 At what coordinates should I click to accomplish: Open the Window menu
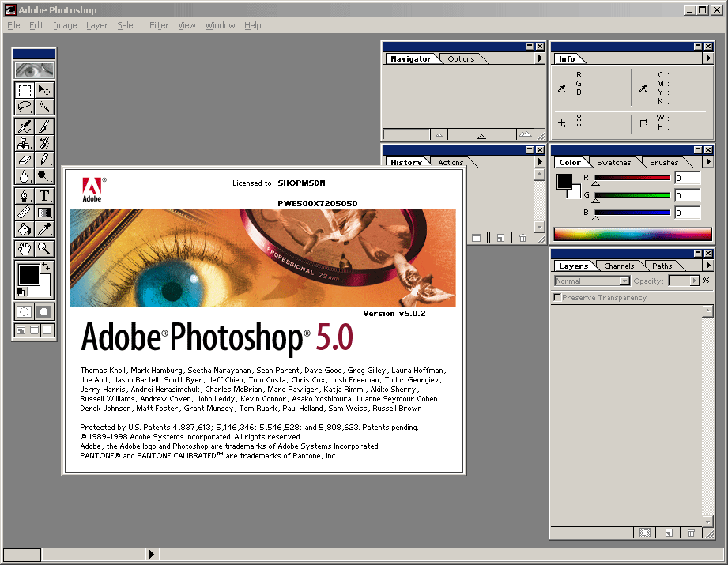(220, 25)
